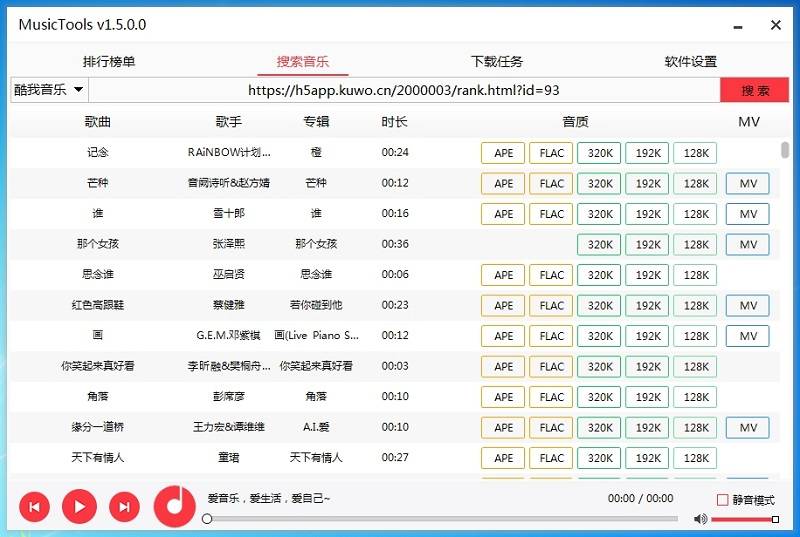Open the 酷我音乐 source dropdown
Screen dimensions: 800x537
coord(49,90)
